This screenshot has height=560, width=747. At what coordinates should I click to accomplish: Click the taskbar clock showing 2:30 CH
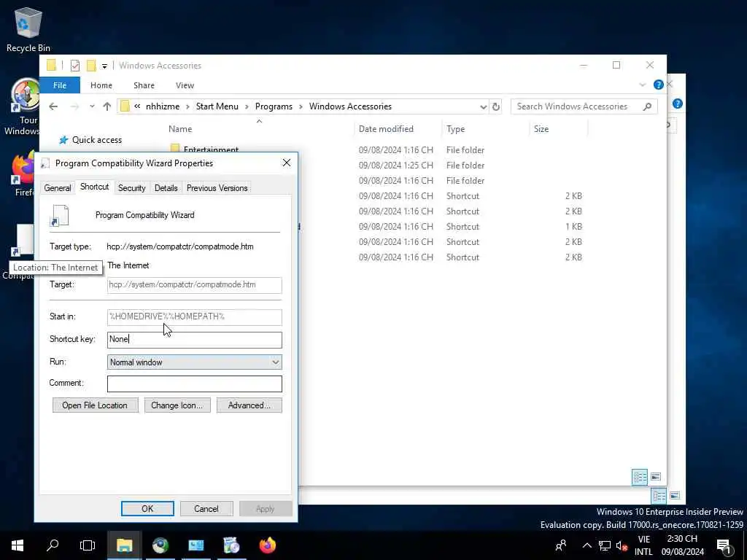[x=682, y=545]
